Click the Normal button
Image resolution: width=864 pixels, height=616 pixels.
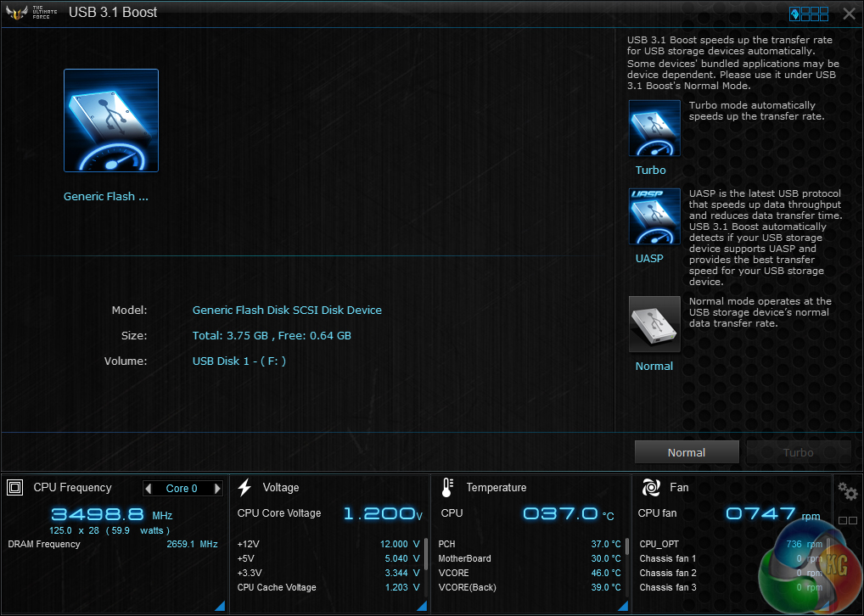coord(687,452)
